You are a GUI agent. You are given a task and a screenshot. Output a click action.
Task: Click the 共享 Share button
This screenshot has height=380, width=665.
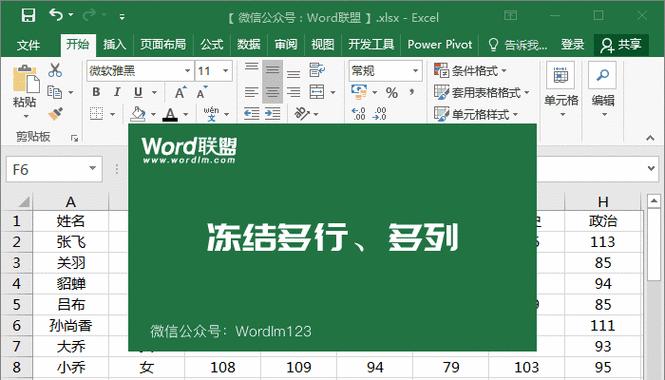point(621,45)
